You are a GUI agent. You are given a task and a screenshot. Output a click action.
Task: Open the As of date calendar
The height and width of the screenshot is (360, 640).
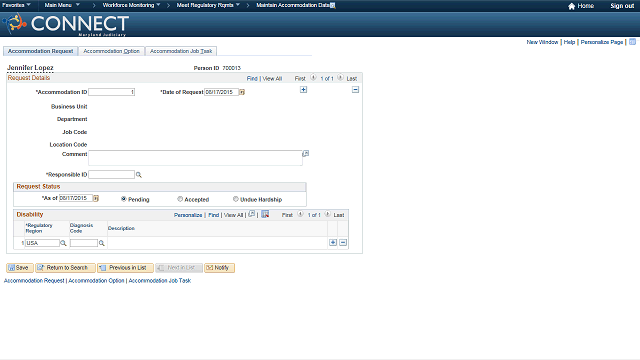click(x=96, y=198)
